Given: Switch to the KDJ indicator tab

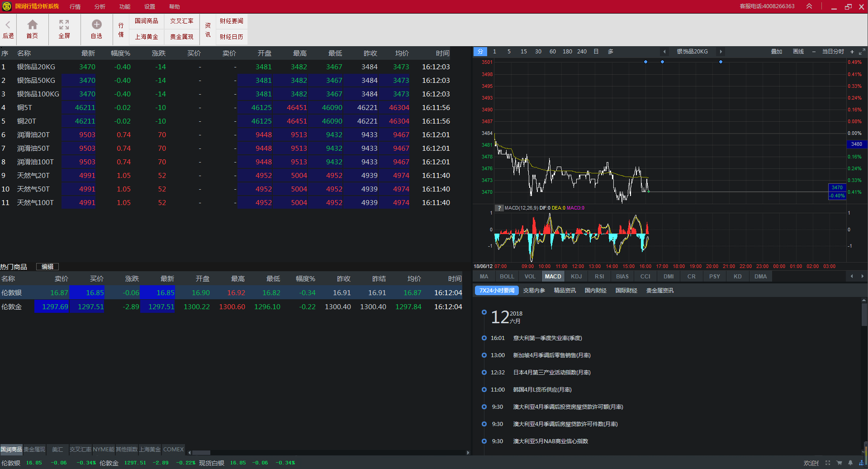Looking at the screenshot, I should pyautogui.click(x=576, y=277).
